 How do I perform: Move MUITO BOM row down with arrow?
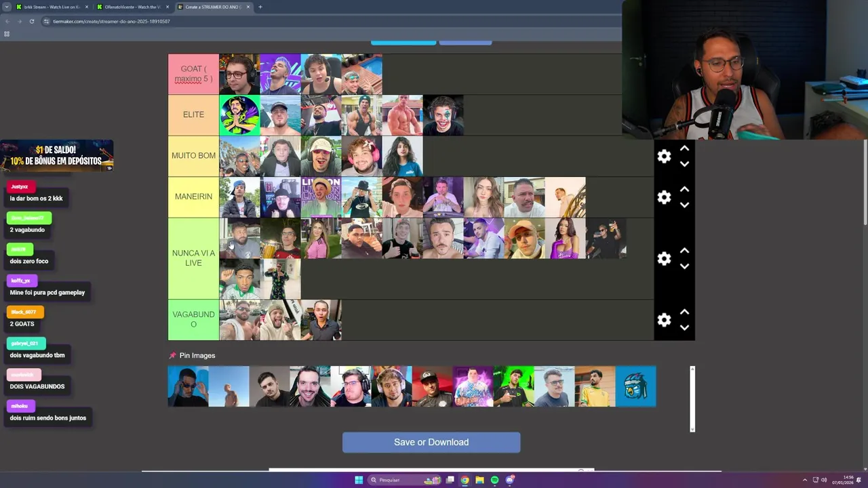click(x=684, y=164)
